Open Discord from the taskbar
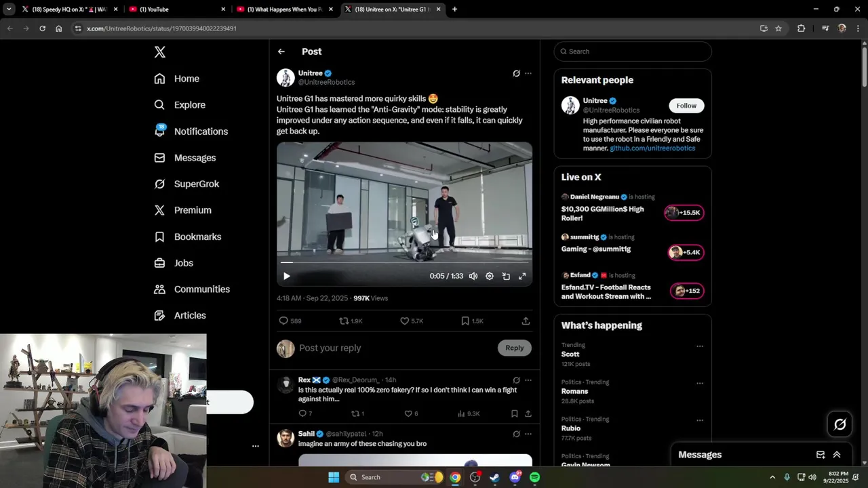This screenshot has height=488, width=868. point(515,477)
